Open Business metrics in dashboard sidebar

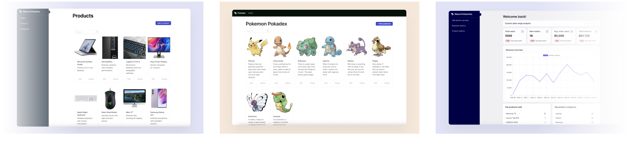tap(459, 26)
